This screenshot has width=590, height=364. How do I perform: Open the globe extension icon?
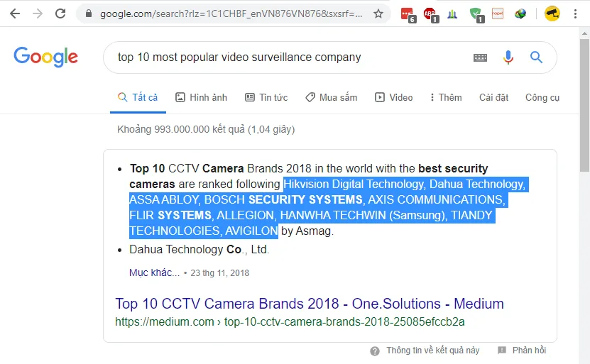click(x=520, y=14)
